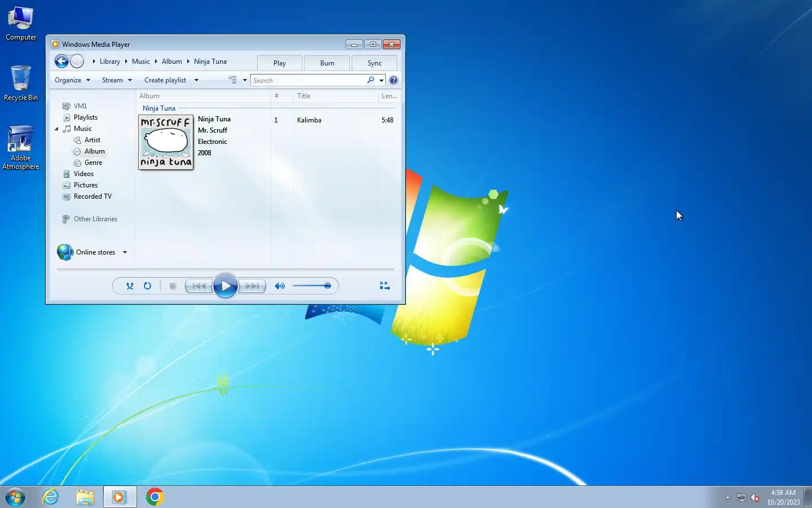Select Artist under Music
Screen dimensions: 812x508
(x=92, y=140)
